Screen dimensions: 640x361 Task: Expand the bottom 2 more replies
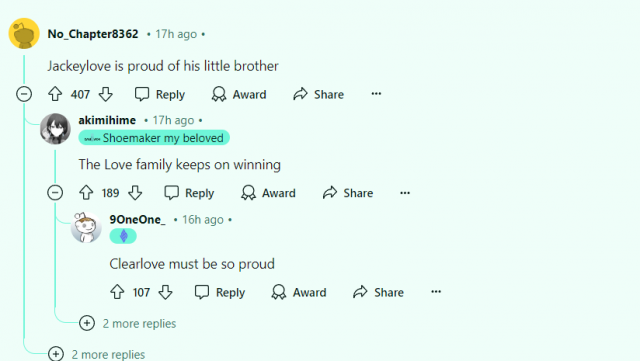pyautogui.click(x=97, y=354)
